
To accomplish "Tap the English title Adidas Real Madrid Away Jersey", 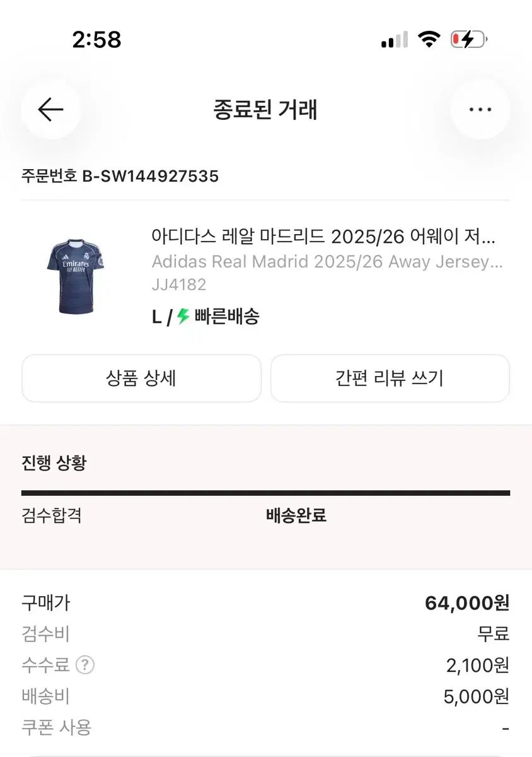I will point(327,261).
